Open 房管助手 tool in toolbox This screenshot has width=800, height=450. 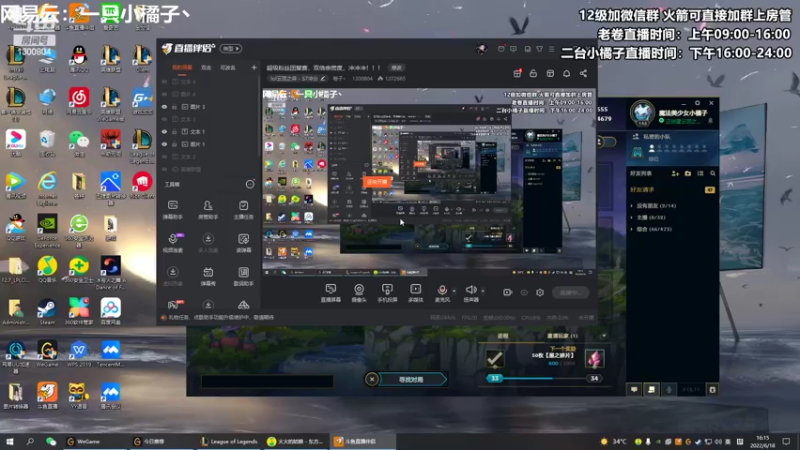[208, 209]
